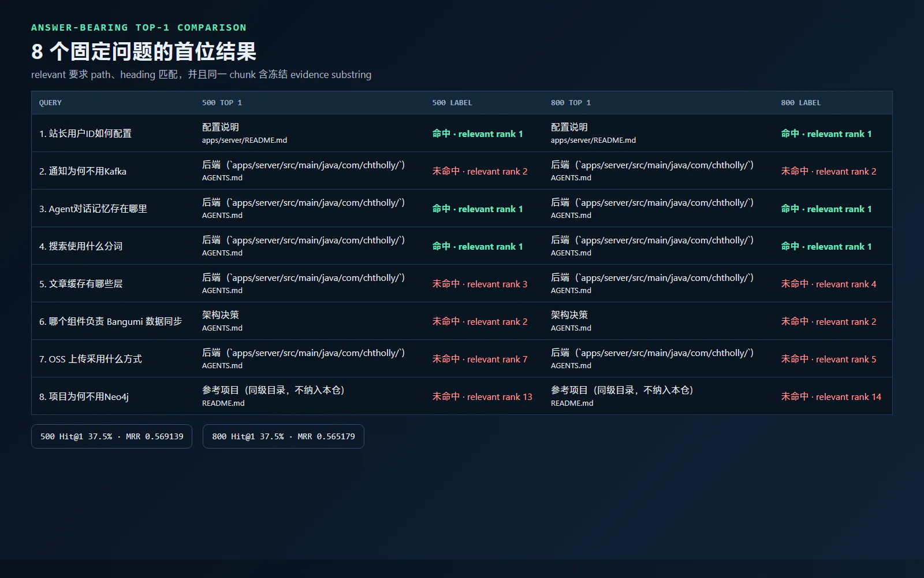This screenshot has width=924, height=578.
Task: Click 800 label for 搜索使用什么分词 row
Action: click(x=826, y=246)
